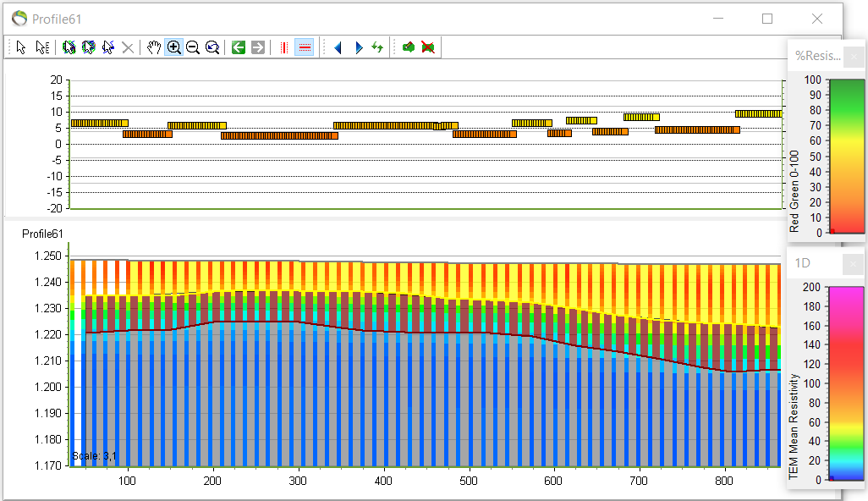Click the Red Green 0-100 color scale bar
The height and width of the screenshot is (501, 868).
tap(847, 157)
